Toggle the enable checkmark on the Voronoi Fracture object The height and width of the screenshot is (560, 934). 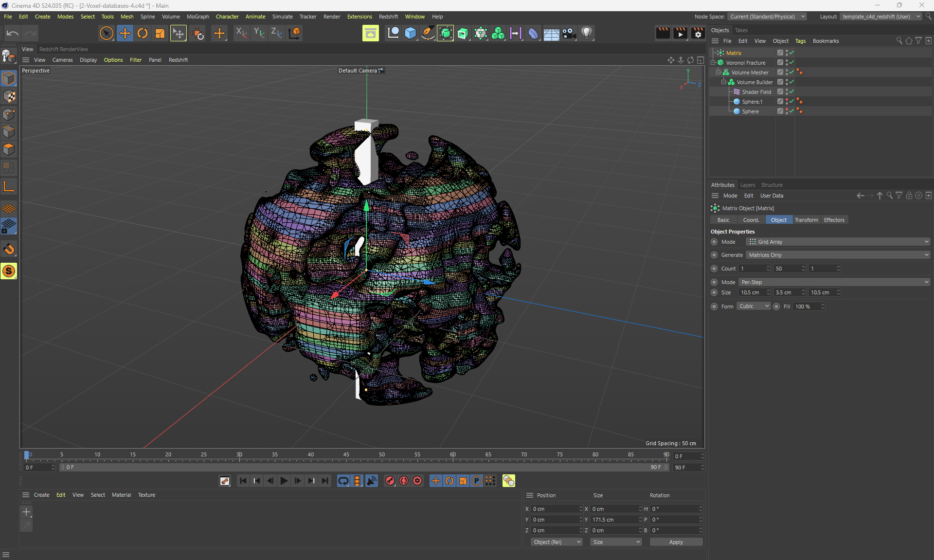(x=792, y=62)
